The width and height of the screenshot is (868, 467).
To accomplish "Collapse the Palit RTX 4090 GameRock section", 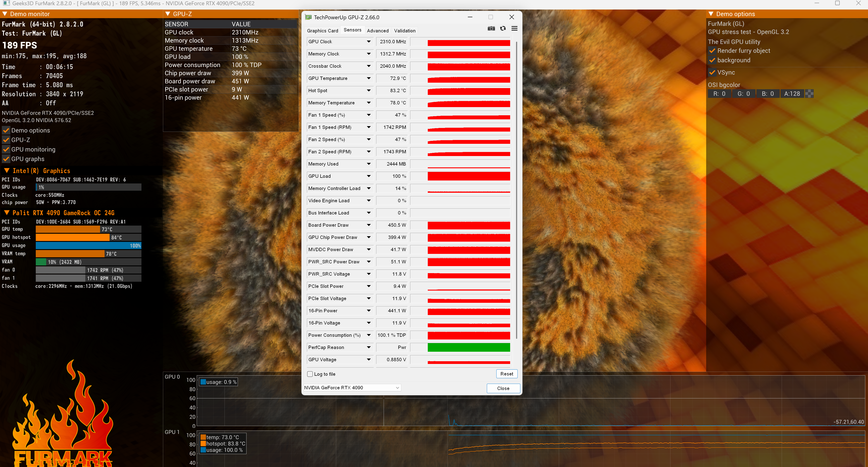I will [6, 213].
